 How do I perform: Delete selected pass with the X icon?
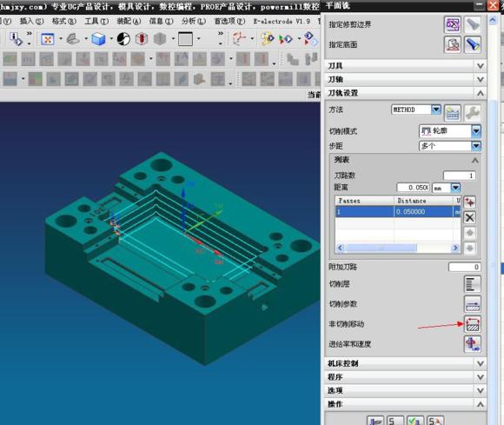pos(469,217)
